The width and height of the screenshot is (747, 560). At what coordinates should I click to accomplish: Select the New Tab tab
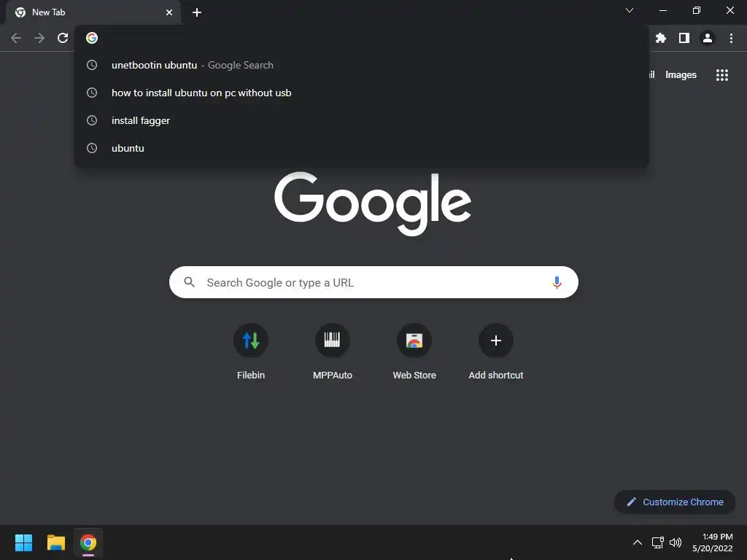(93, 12)
